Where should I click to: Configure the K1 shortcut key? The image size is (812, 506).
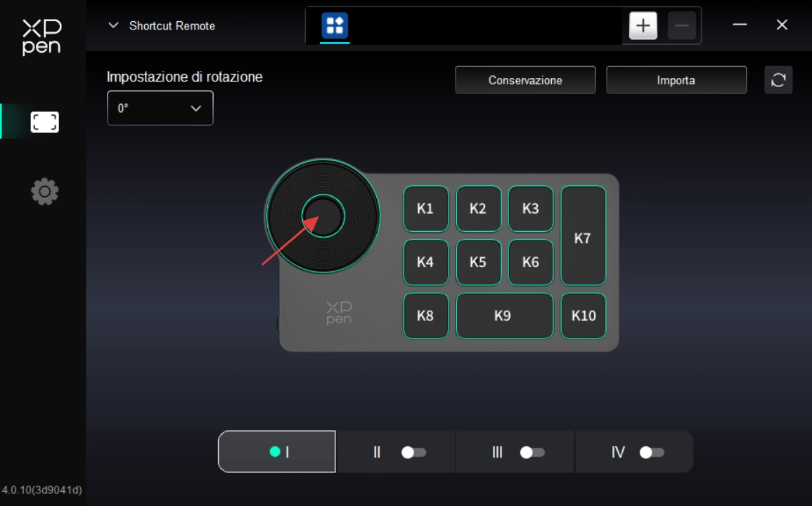[425, 209]
